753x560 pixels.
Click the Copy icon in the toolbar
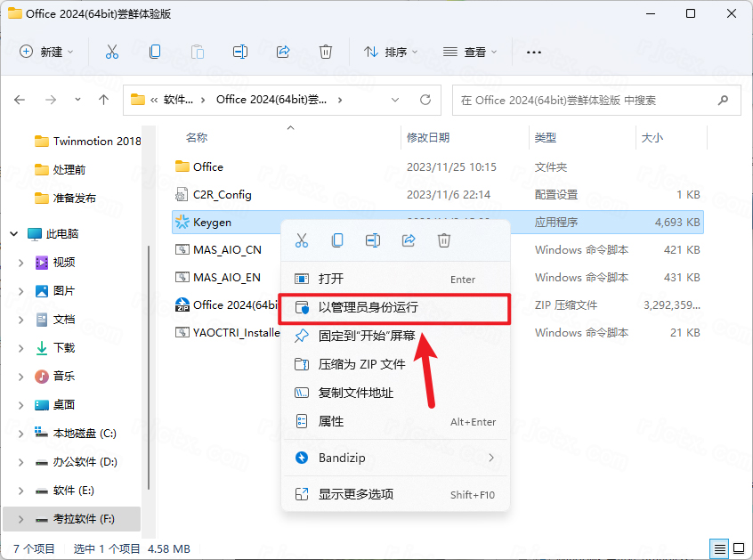click(154, 52)
